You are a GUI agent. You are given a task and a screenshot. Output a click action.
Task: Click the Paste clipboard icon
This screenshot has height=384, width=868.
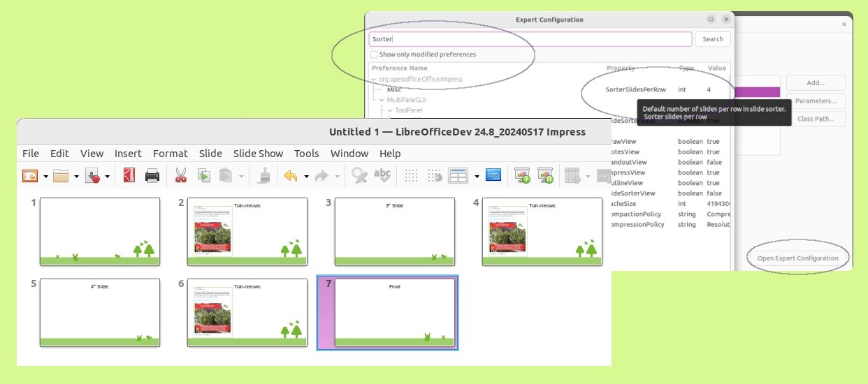226,176
